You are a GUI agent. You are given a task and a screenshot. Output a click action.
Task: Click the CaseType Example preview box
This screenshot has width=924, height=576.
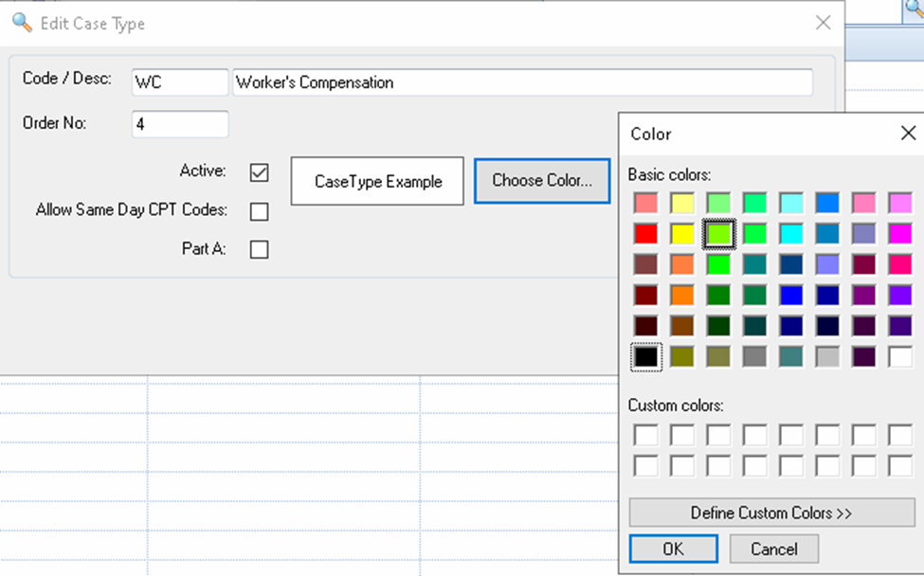coord(376,181)
